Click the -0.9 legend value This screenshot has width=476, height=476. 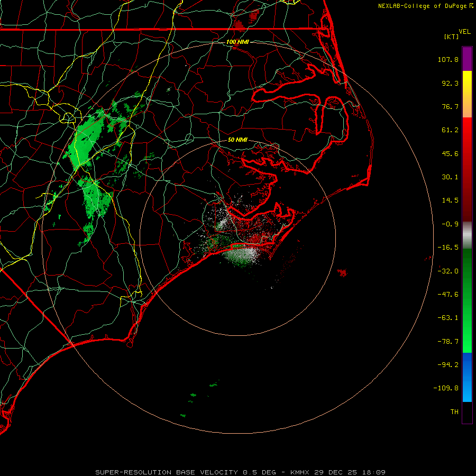pos(450,224)
